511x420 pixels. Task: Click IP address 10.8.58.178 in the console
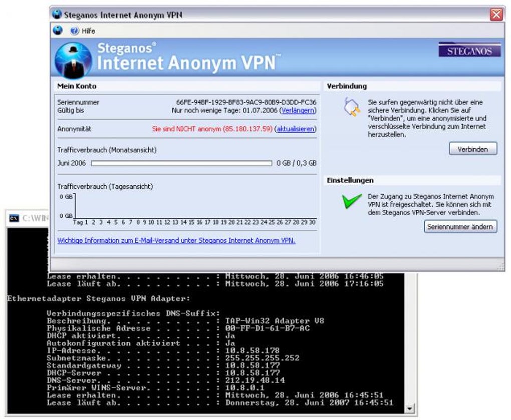(x=252, y=350)
